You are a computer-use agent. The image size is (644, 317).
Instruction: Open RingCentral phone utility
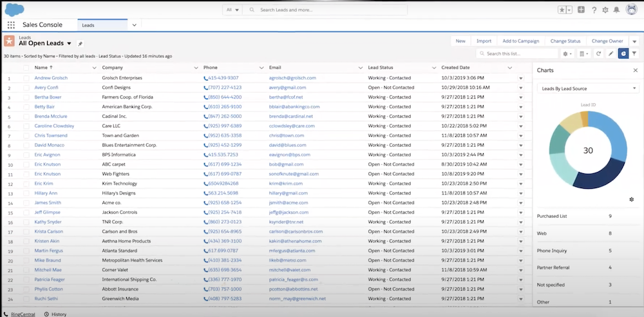pyautogui.click(x=19, y=314)
